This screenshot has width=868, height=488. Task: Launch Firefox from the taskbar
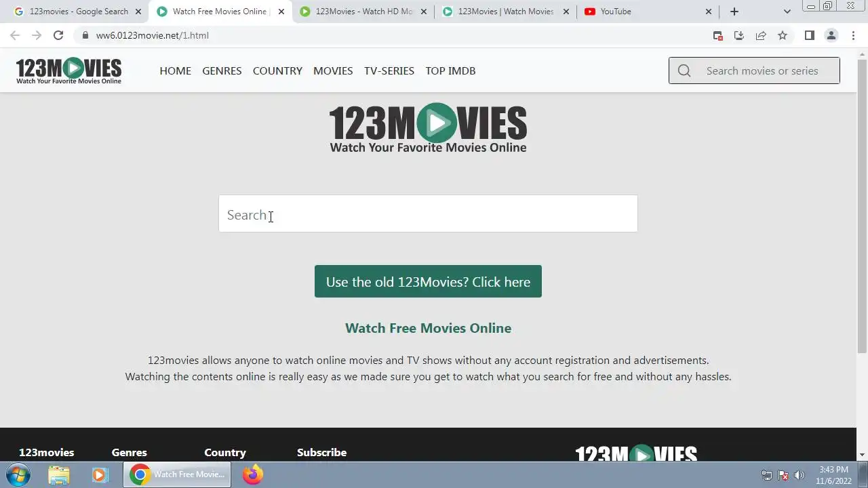point(253,474)
